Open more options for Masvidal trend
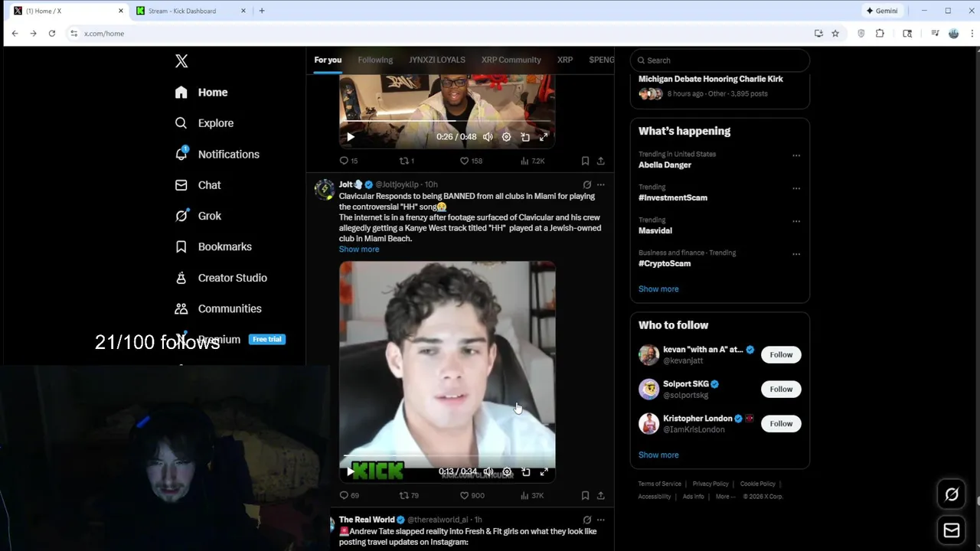 (x=796, y=221)
